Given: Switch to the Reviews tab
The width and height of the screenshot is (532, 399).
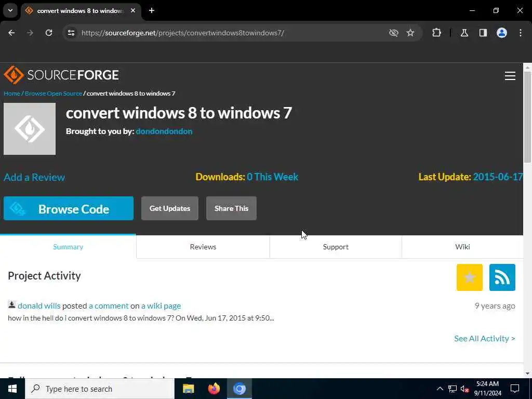Looking at the screenshot, I should [x=203, y=247].
